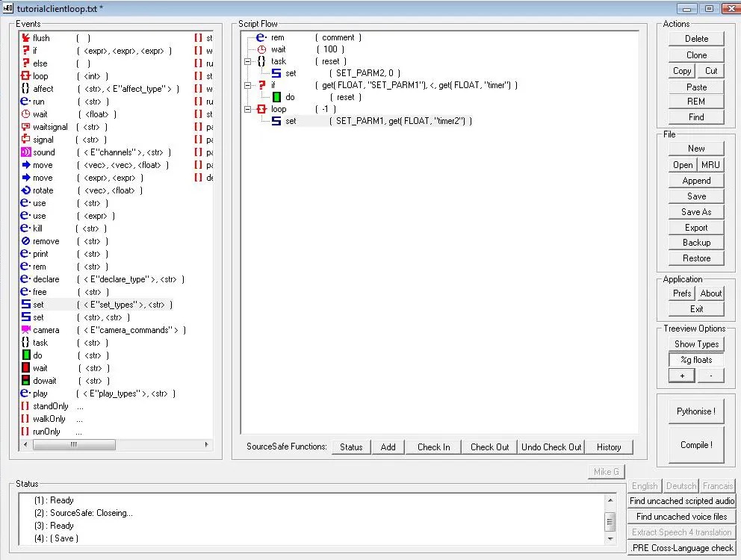Click the remove event icon
This screenshot has height=560, width=741.
tap(26, 241)
